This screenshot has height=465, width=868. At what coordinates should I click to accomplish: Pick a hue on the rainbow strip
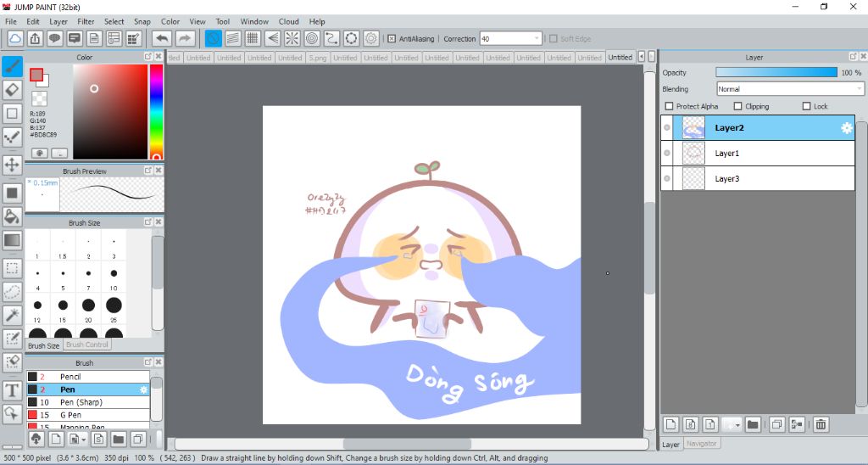click(156, 113)
